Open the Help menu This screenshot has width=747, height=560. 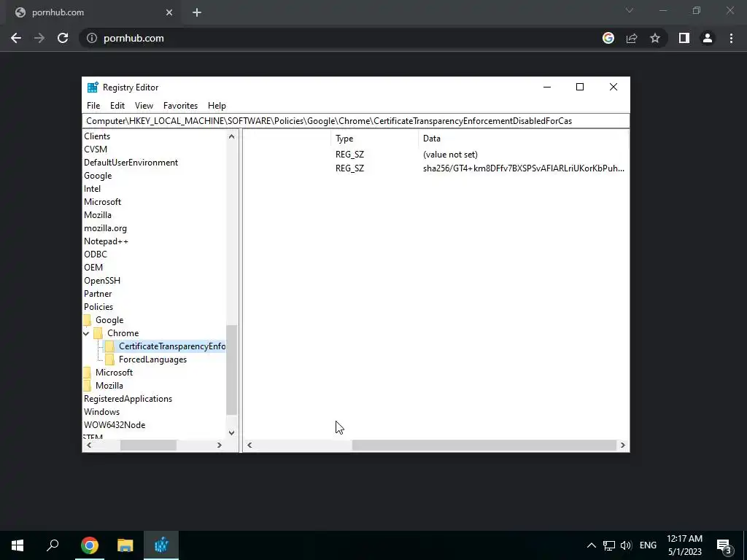click(x=217, y=106)
